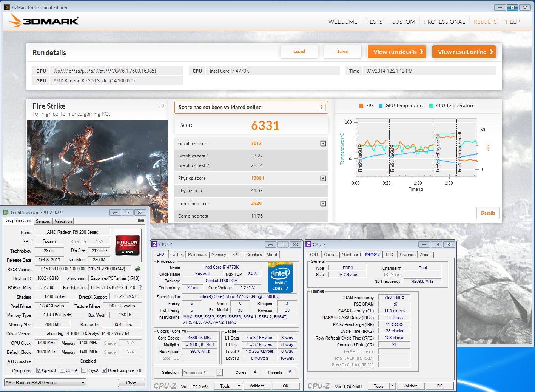
Task: Open Tools dropdown arrow in Memory CPU-Z window
Action: (392, 386)
